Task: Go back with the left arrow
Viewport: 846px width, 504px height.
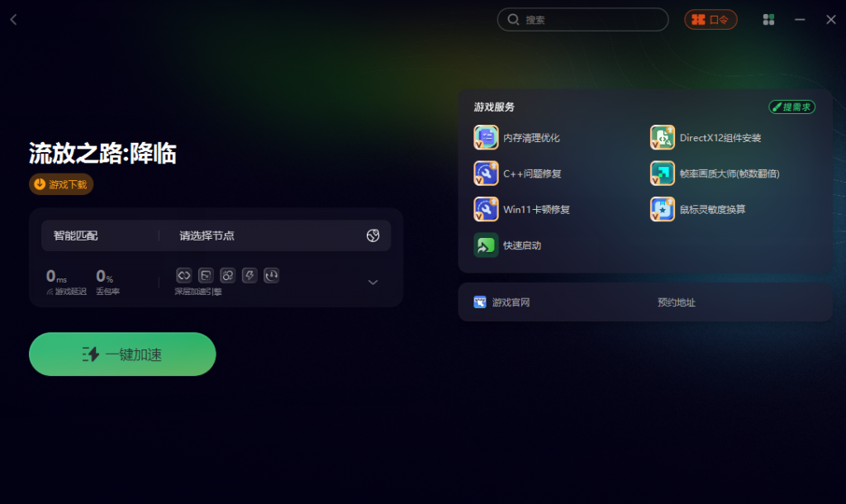Action: click(x=13, y=20)
